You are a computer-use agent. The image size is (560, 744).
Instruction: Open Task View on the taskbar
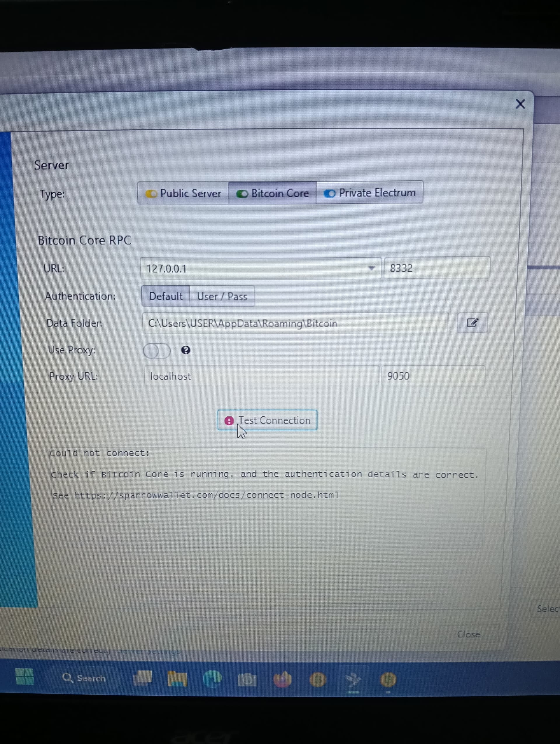(143, 678)
